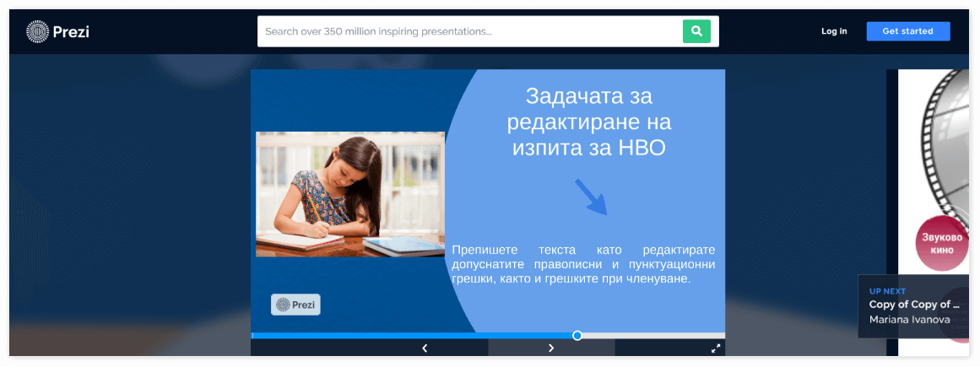
Task: Click the paragraph starting with Препишете текста
Action: point(583,264)
